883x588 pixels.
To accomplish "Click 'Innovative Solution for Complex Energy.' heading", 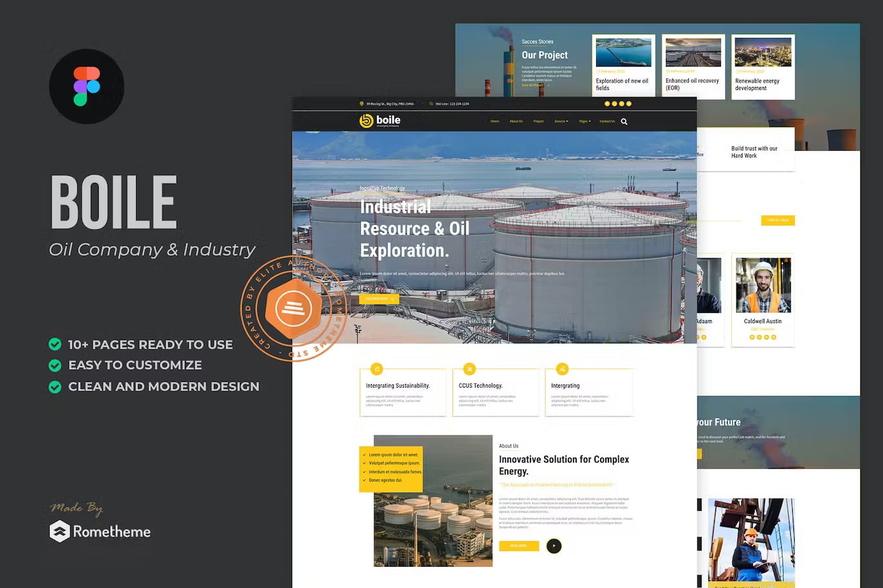I will [x=564, y=465].
